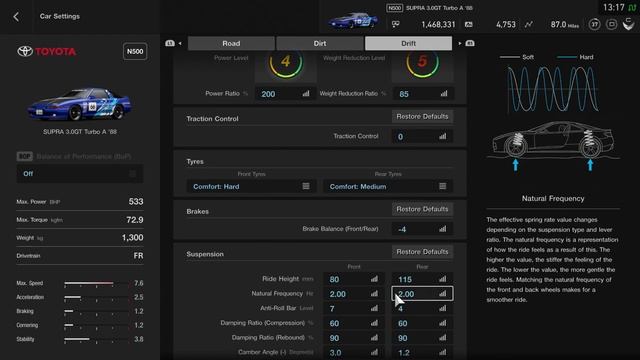Click the bars icon in rear Ride Height
This screenshot has height=360, width=640.
click(x=443, y=279)
